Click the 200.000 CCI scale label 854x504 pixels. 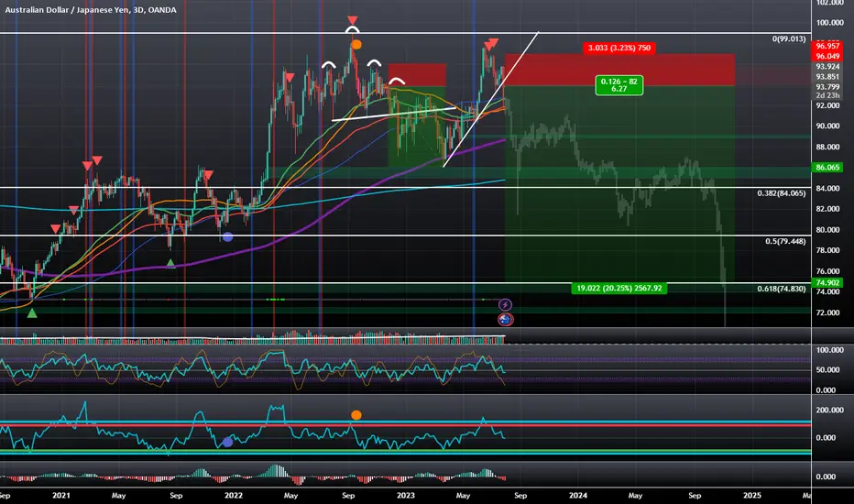[829, 411]
